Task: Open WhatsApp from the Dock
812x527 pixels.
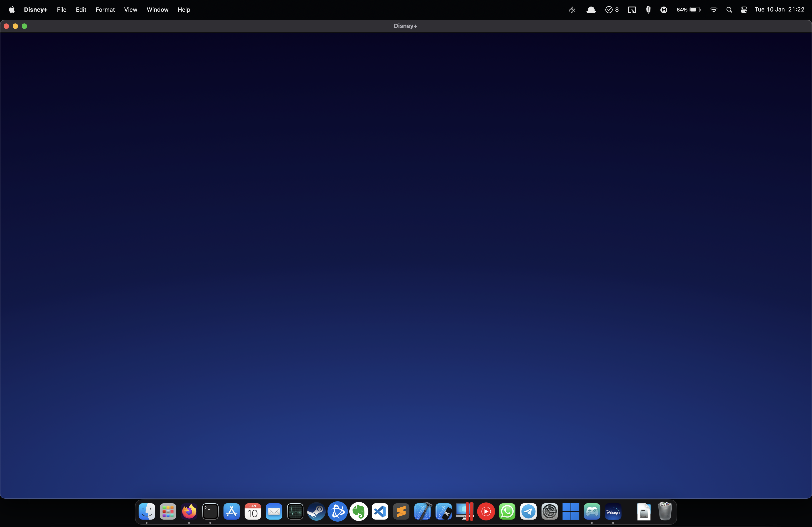Action: coord(507,512)
